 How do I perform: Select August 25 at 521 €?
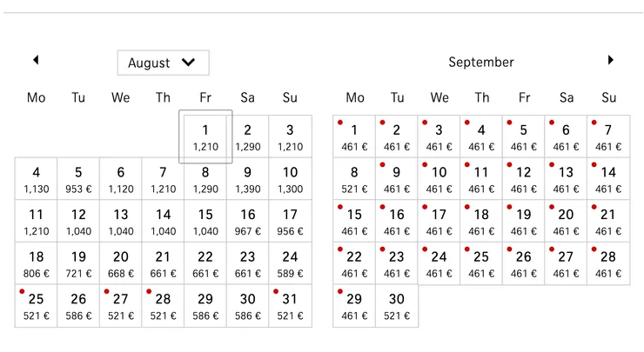point(36,306)
